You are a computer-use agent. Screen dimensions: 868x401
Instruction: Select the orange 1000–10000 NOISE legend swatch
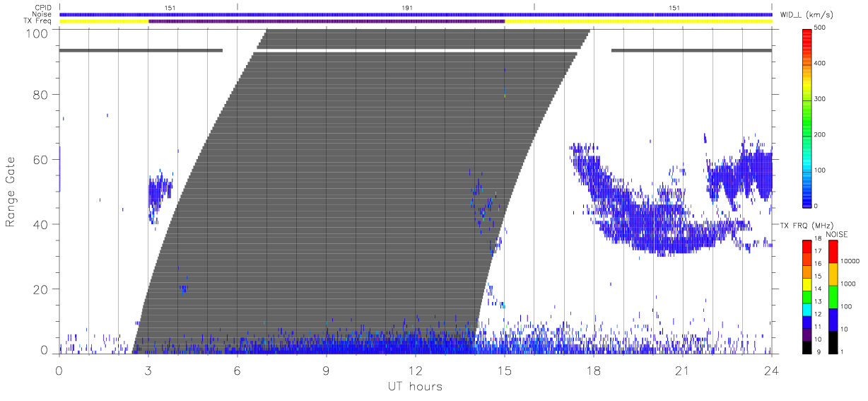coord(832,274)
